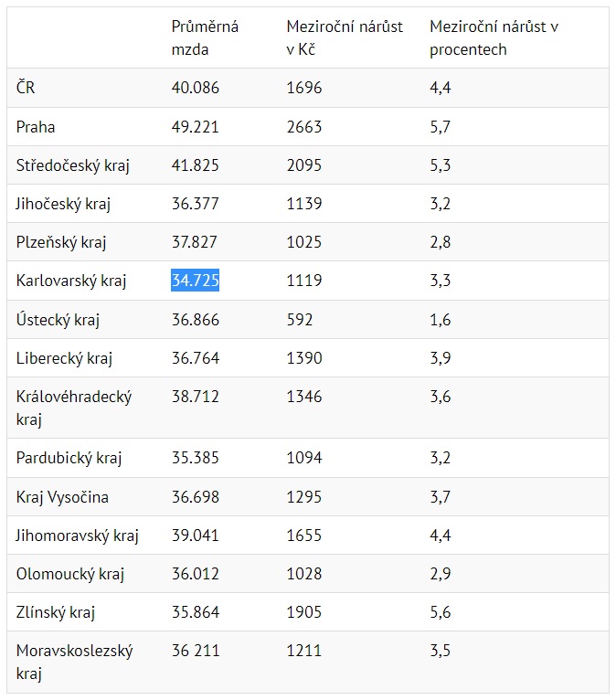
Task: Click the Průměrná mzda column header
Action: click(205, 37)
